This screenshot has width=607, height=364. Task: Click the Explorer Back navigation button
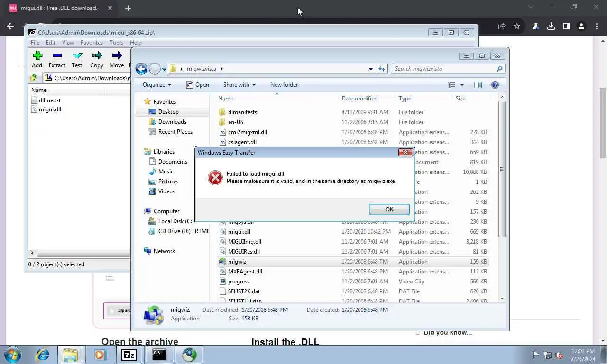141,69
